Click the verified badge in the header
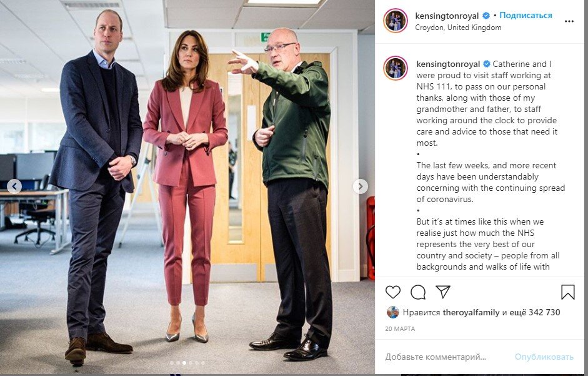Viewport: 588px width, 376px height. point(486,16)
